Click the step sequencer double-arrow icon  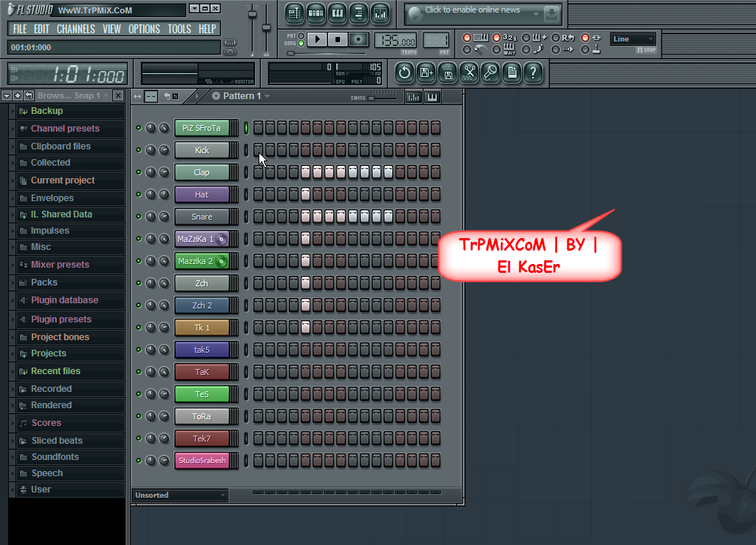137,96
